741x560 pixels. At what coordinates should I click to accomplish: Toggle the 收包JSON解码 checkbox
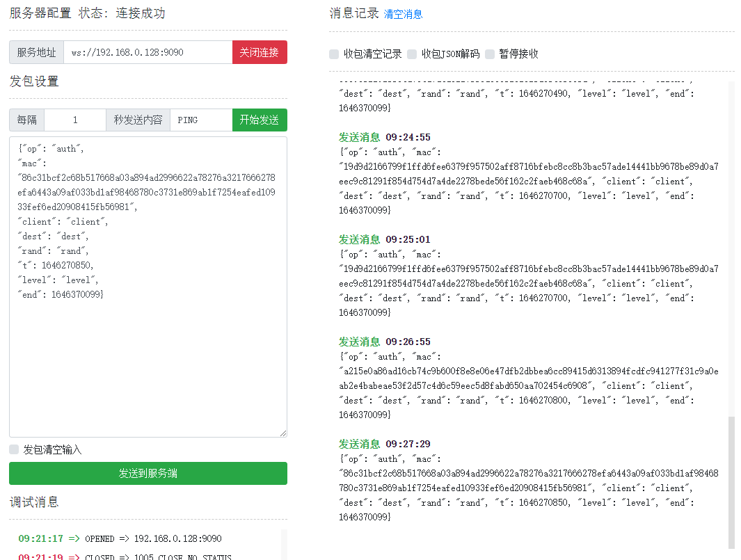click(x=411, y=54)
